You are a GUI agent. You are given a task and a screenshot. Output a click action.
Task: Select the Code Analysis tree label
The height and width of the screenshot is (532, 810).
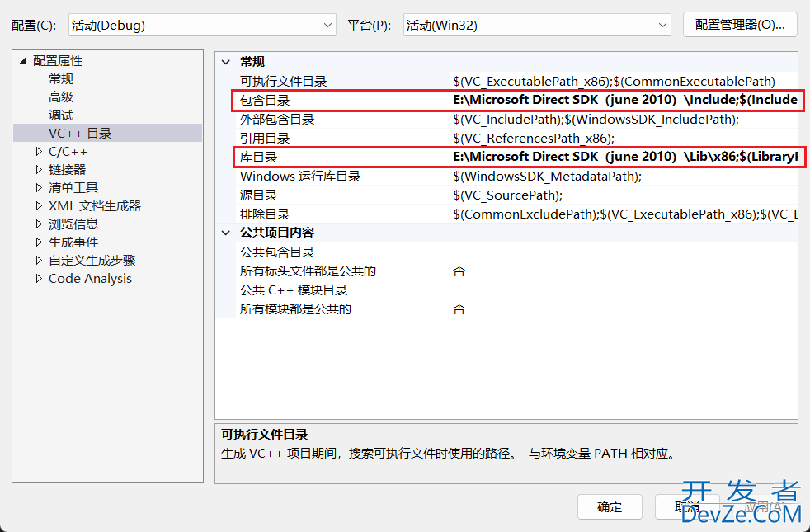[91, 279]
